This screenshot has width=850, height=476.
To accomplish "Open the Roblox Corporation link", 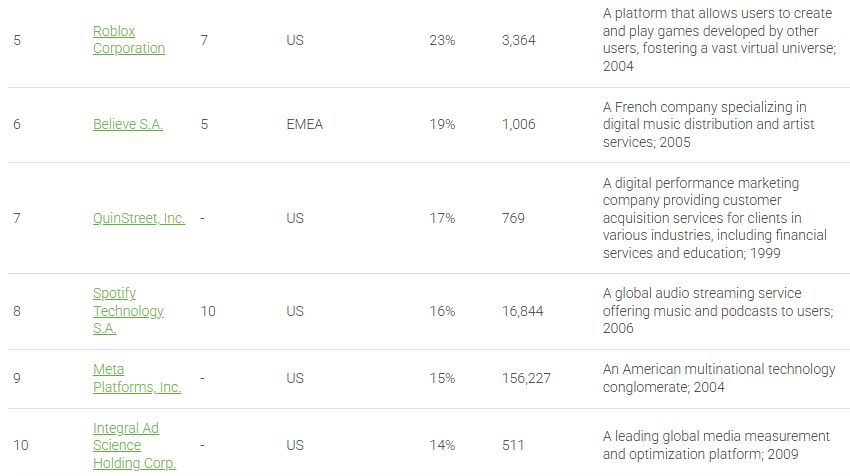I will [128, 40].
